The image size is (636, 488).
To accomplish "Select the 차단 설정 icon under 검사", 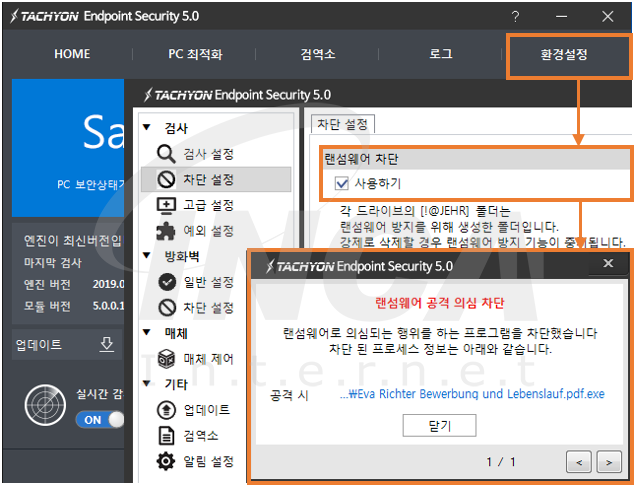I will [x=166, y=179].
